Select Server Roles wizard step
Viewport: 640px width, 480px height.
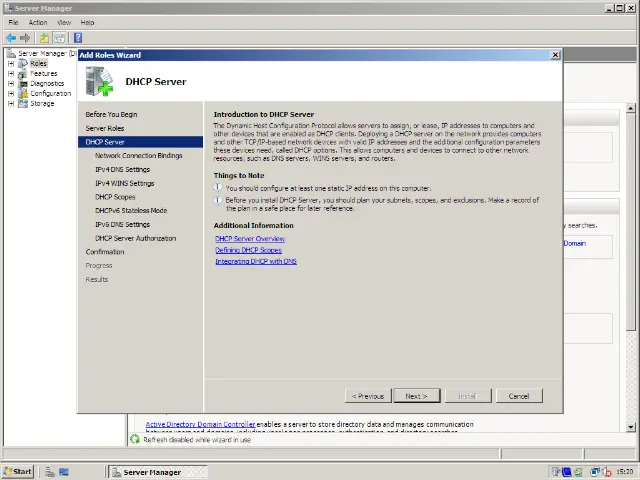click(x=105, y=128)
